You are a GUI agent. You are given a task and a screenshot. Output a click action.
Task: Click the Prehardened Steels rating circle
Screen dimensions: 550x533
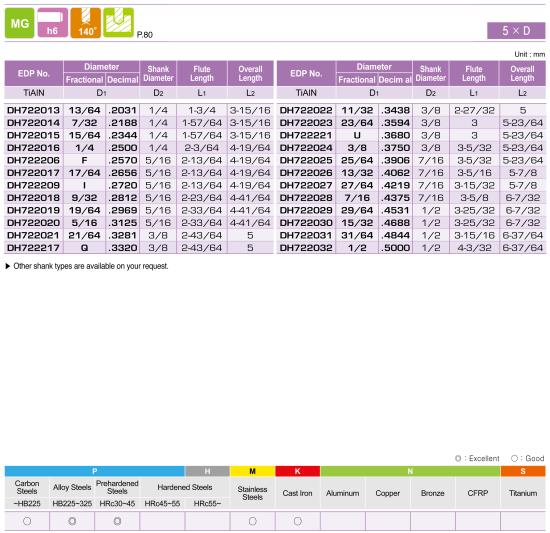point(118,521)
